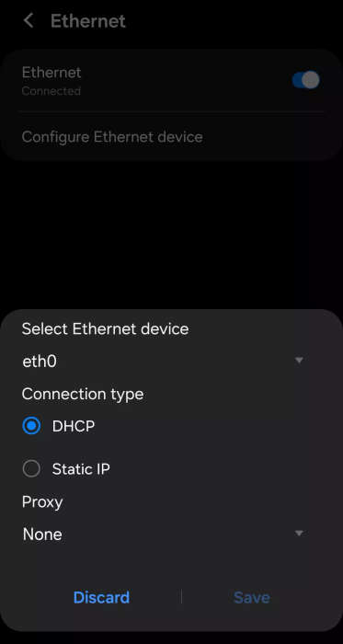
Task: Tap the Ethernet page title
Action: (87, 20)
